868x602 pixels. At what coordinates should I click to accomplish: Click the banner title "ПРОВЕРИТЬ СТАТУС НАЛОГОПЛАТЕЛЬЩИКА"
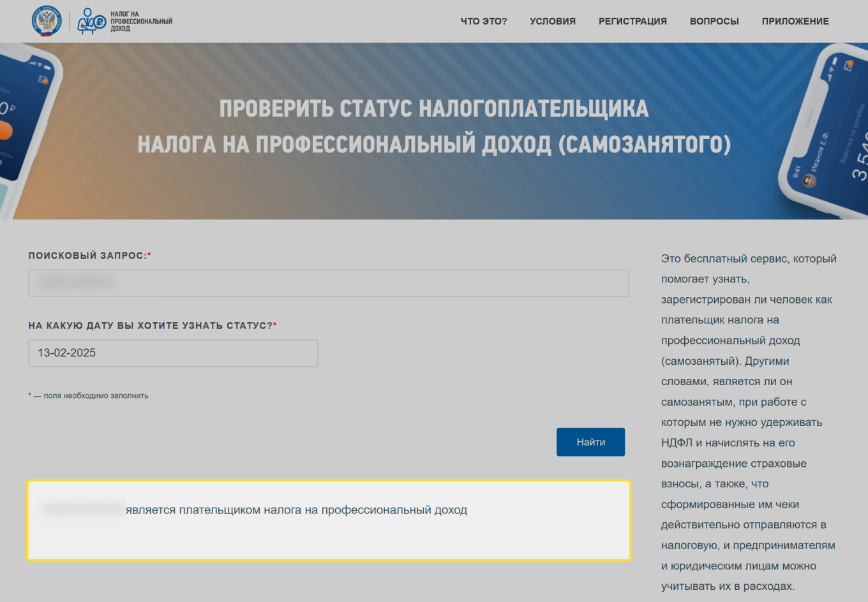tap(434, 108)
